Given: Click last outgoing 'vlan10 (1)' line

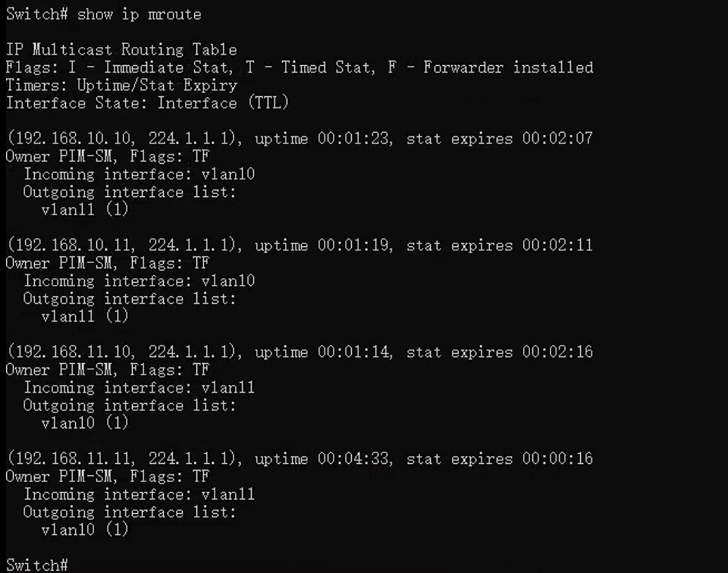Looking at the screenshot, I should 85,529.
